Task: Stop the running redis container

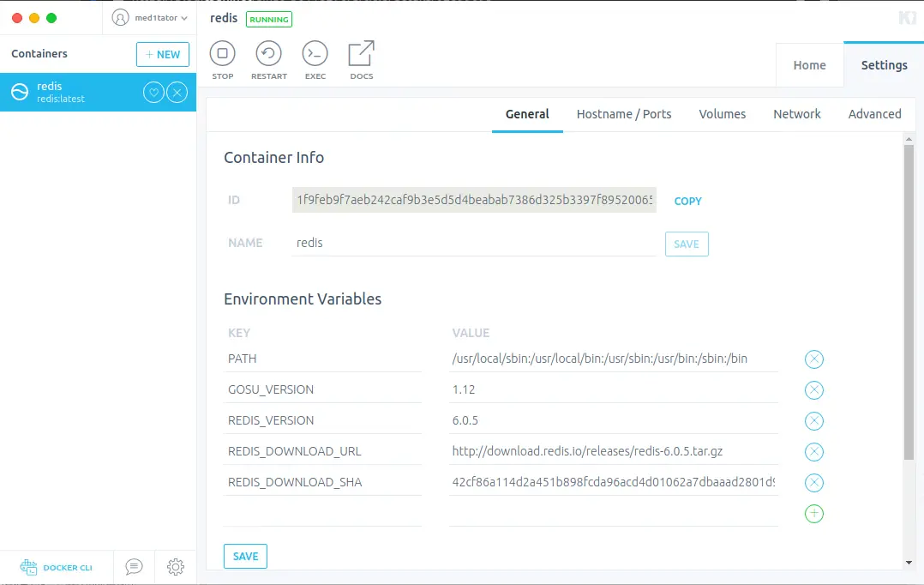Action: click(x=222, y=59)
